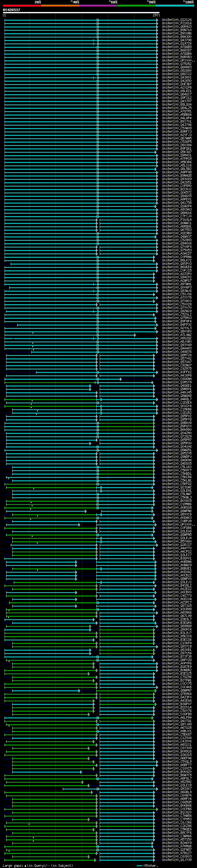Screen dimensions: 197x868
Task: Select hit label UniRef100_C1E1R2
Action: pyautogui.click(x=177, y=413)
